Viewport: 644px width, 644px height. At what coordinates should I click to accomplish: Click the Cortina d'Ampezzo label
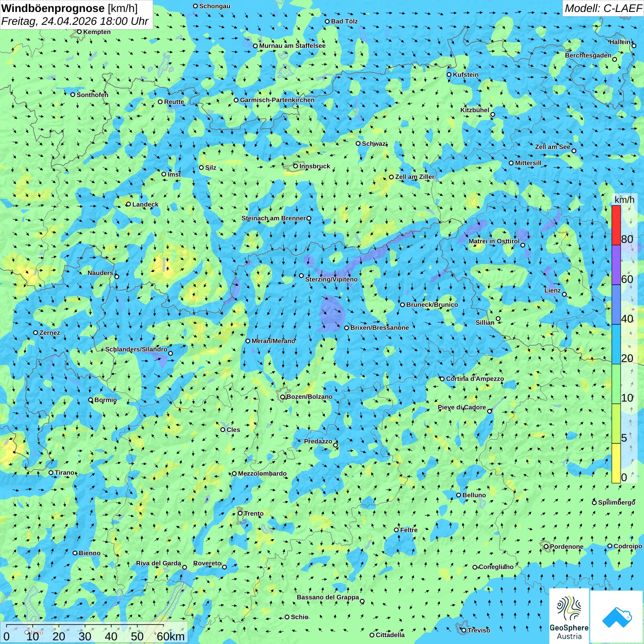(x=475, y=379)
